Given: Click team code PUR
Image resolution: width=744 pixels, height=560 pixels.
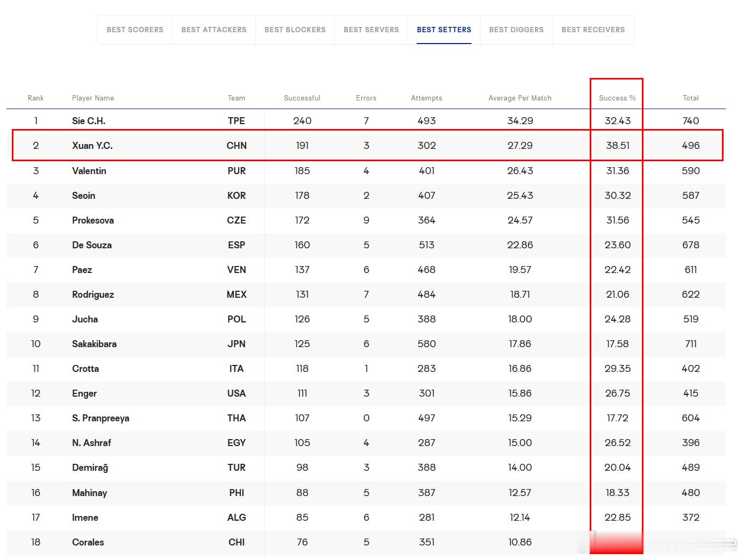Looking at the screenshot, I should pos(237,171).
